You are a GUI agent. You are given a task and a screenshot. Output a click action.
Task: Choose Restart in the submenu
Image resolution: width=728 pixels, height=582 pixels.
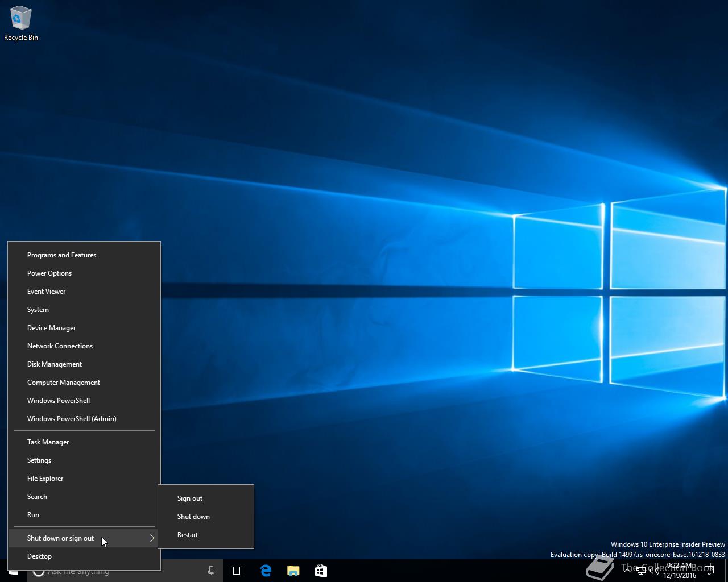point(206,535)
